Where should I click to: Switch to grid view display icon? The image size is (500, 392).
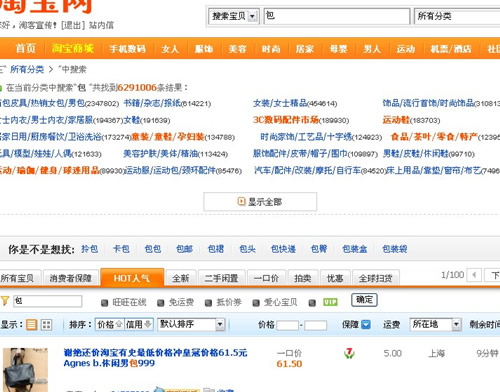[x=46, y=324]
